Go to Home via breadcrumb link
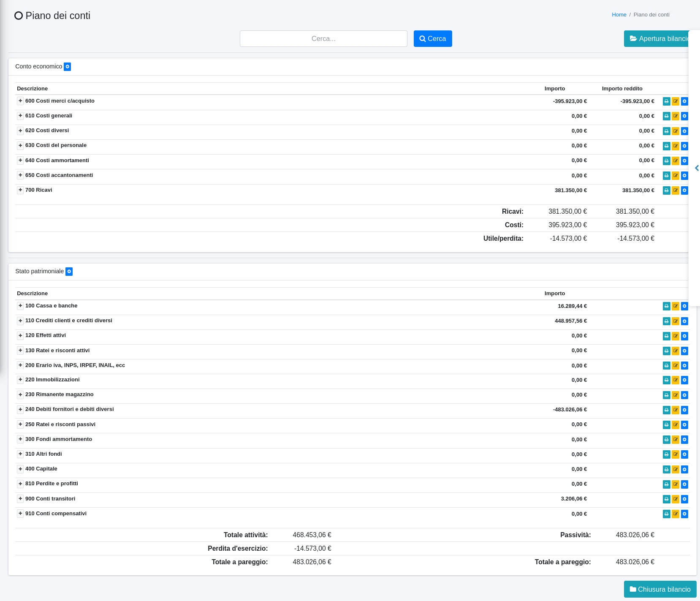The width and height of the screenshot is (700, 601). [619, 15]
